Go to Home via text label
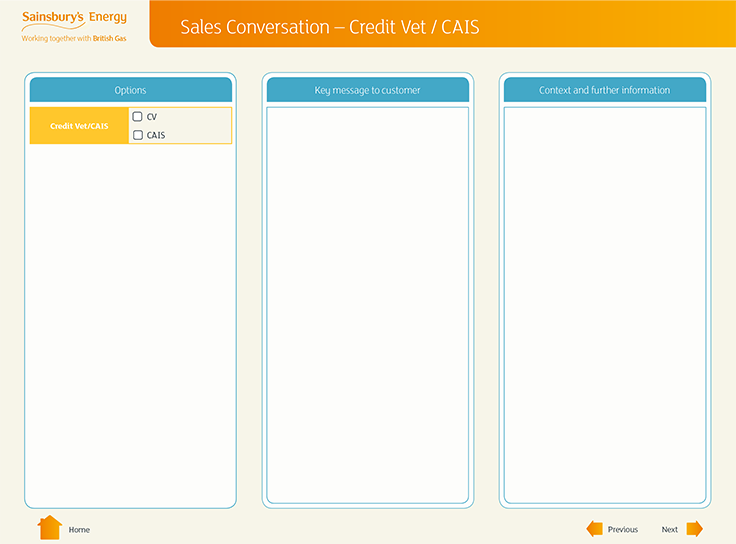736x544 pixels. click(79, 529)
